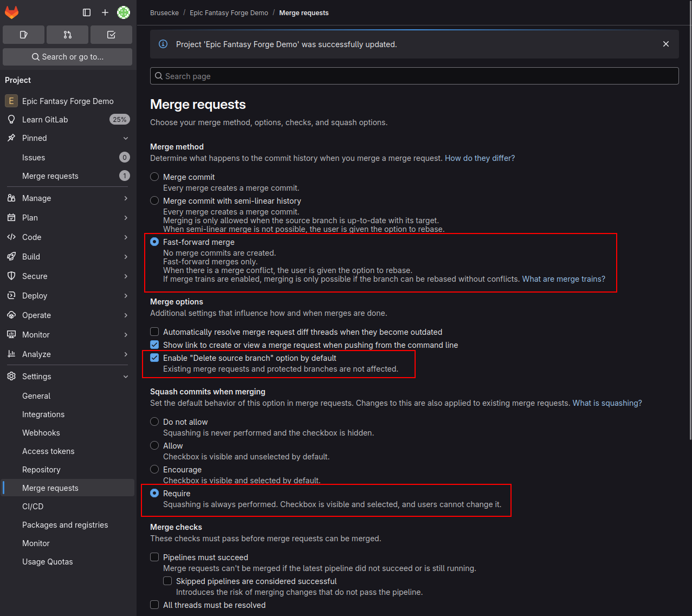Click the Search or go to button

click(x=68, y=56)
